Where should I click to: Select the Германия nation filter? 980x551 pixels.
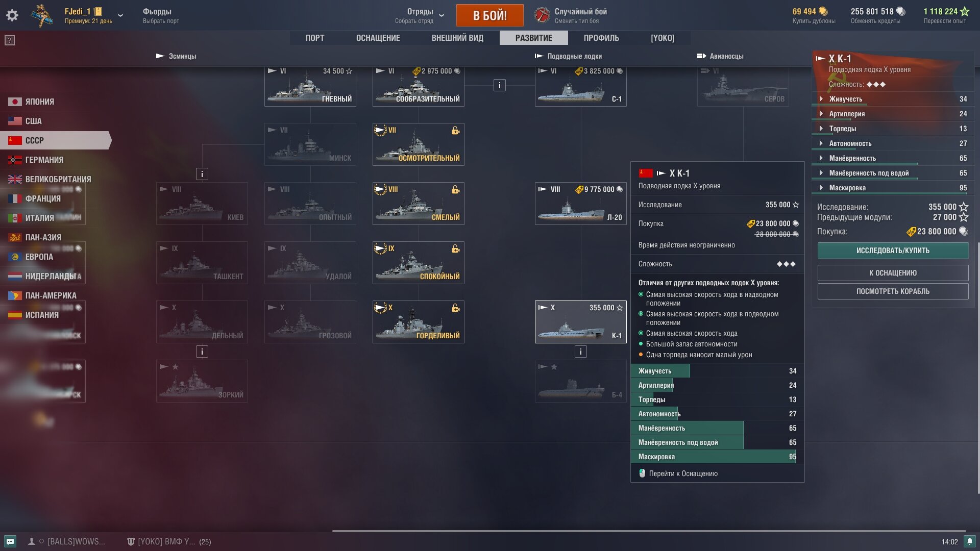44,160
